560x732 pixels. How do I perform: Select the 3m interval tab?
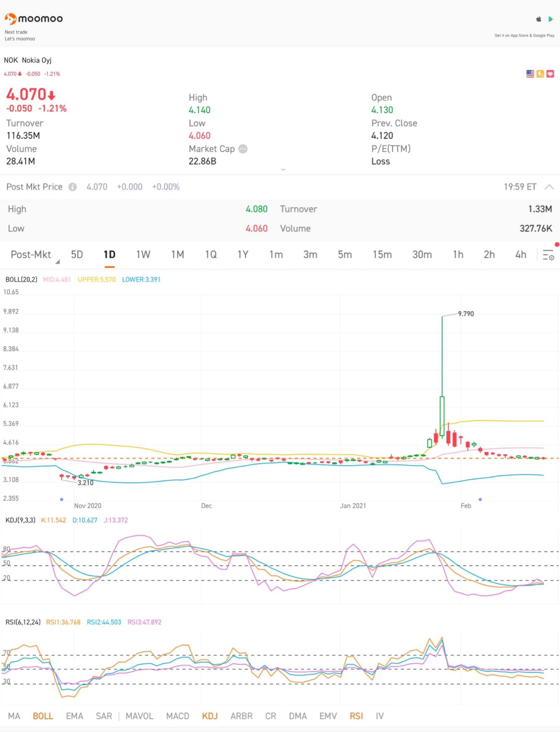click(x=310, y=255)
